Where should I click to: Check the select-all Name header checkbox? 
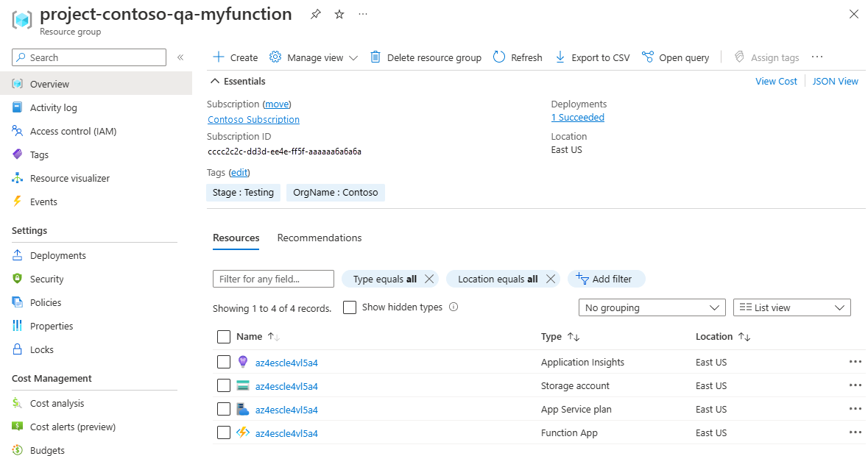pos(224,337)
